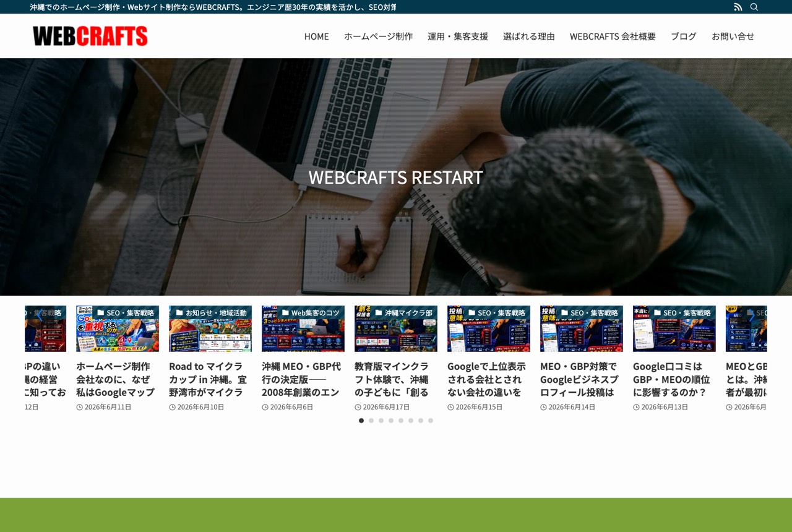Click the Web集客のコツ category label
Image resolution: width=792 pixels, height=532 pixels.
316,313
